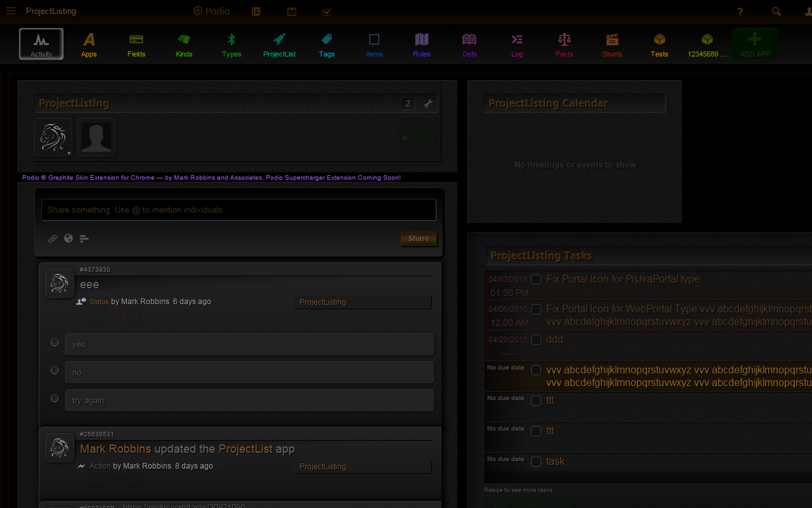
Task: Open the Tests box app
Action: (x=660, y=44)
